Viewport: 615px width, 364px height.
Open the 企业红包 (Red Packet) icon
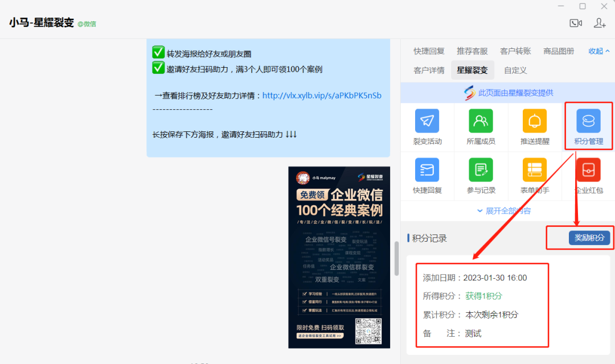tap(588, 175)
